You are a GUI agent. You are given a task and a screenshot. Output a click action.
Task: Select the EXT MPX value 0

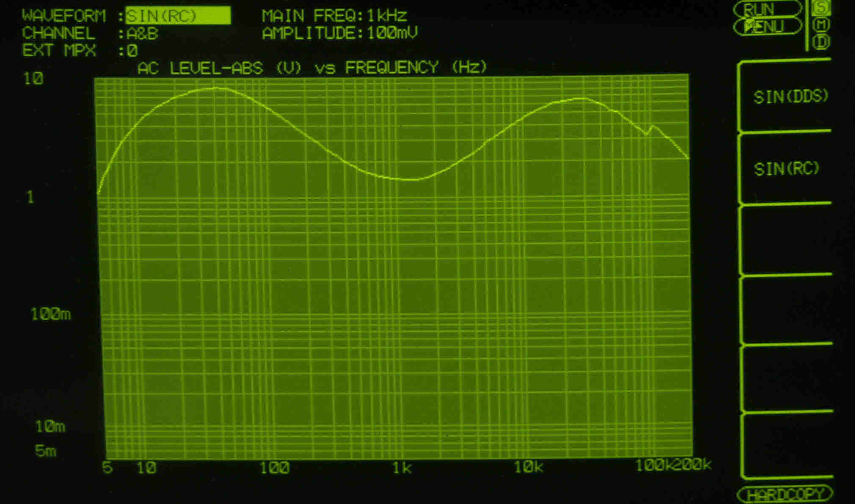click(132, 51)
